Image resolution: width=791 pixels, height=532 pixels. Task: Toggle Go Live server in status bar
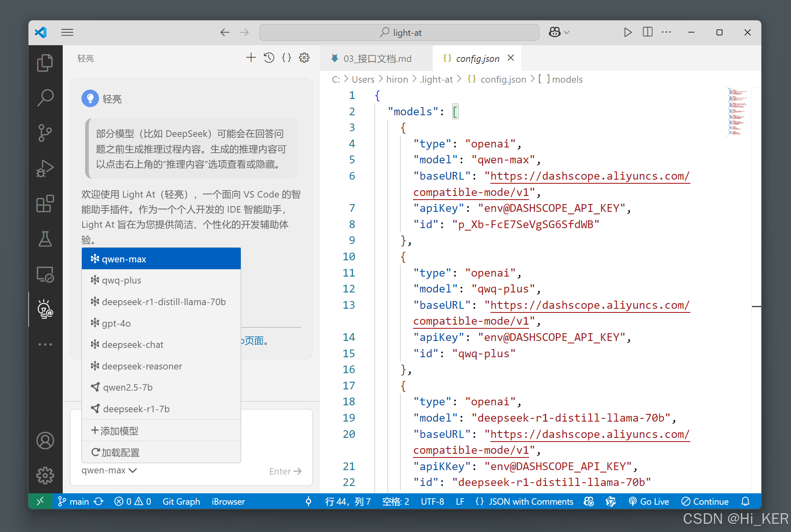click(x=649, y=501)
